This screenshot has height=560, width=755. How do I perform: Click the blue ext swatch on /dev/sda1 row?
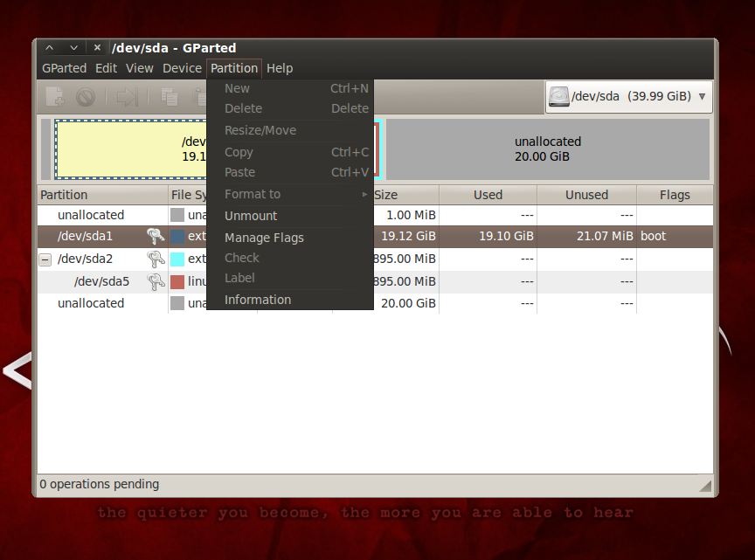click(x=177, y=237)
